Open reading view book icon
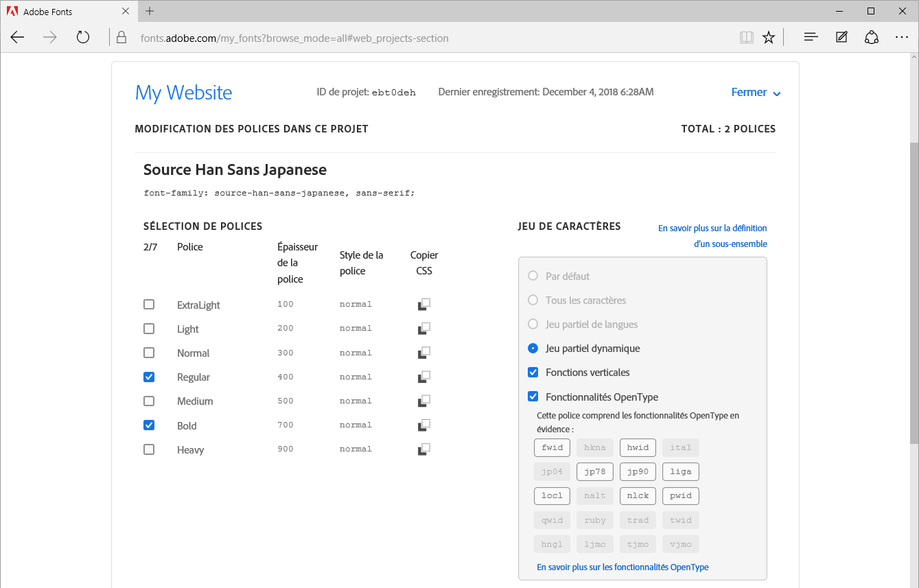This screenshot has height=588, width=919. point(746,38)
